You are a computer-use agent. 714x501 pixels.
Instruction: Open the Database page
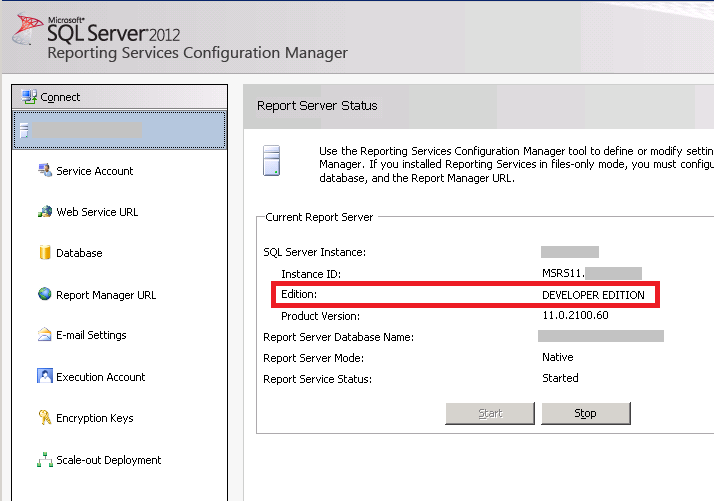coord(79,253)
